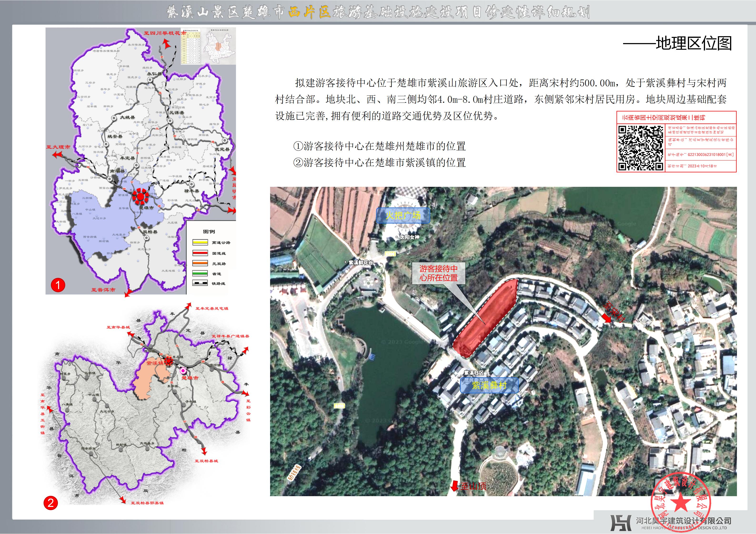Image resolution: width=756 pixels, height=534 pixels.
Task: Click the red sunburst marker near 楚雄市
Action: tap(141, 196)
